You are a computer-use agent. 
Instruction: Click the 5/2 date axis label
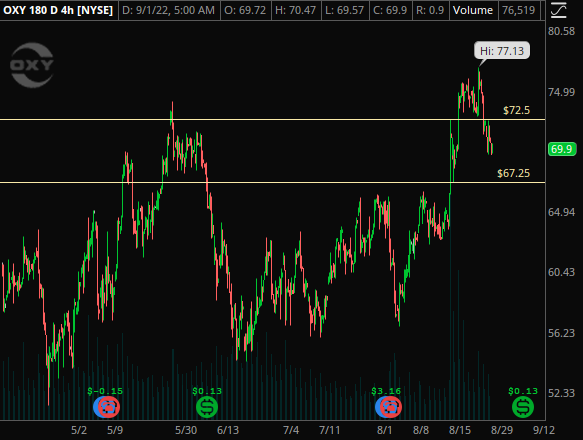pyautogui.click(x=79, y=430)
